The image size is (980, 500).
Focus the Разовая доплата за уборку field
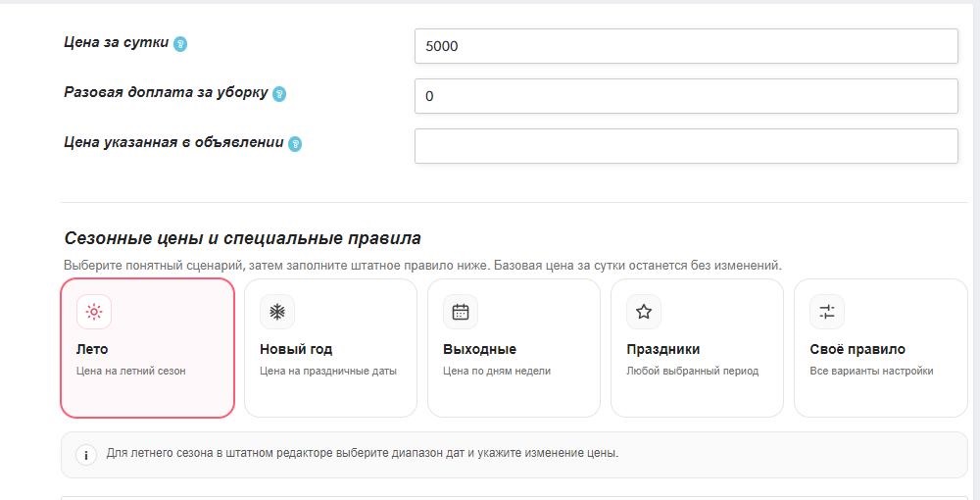tap(686, 96)
